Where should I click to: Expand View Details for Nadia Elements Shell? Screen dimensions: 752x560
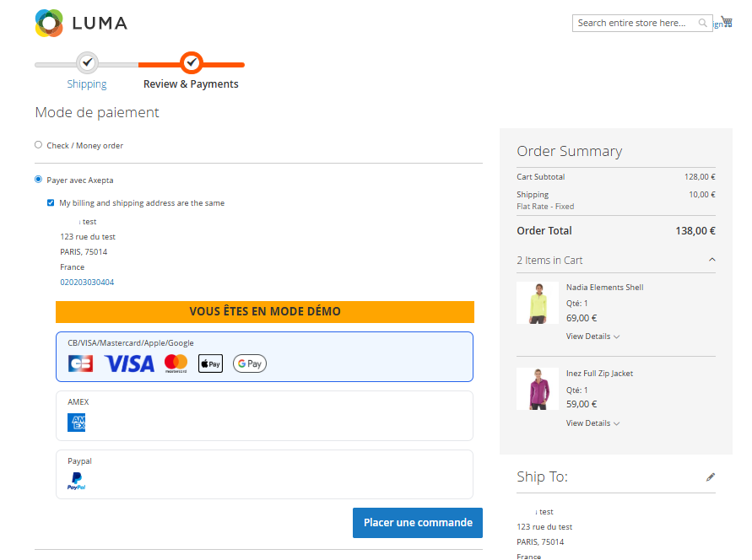pyautogui.click(x=592, y=337)
